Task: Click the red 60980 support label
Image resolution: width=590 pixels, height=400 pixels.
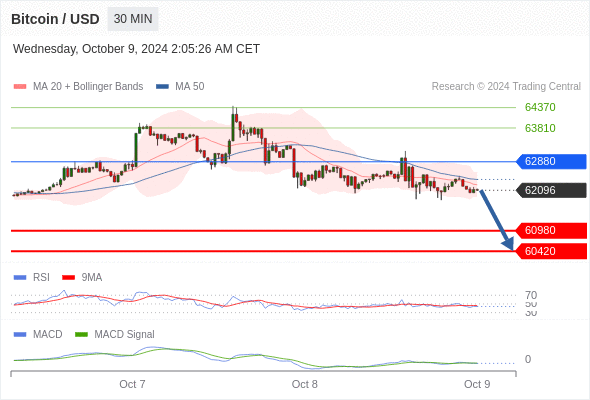Action: [550, 230]
